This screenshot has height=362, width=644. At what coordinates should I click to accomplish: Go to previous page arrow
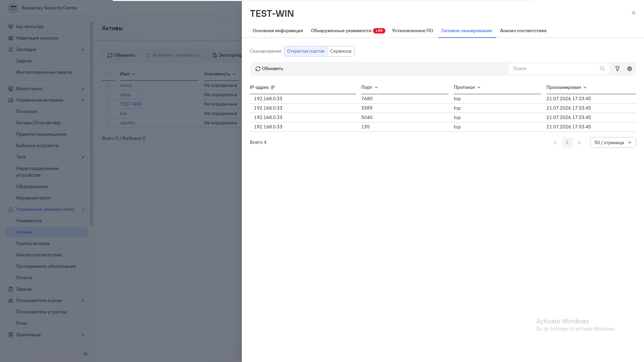pos(555,142)
